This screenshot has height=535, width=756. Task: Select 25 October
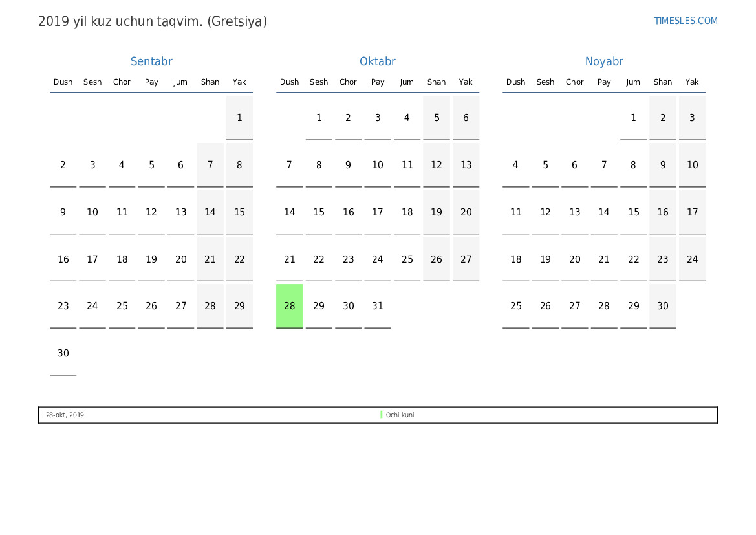pyautogui.click(x=407, y=259)
